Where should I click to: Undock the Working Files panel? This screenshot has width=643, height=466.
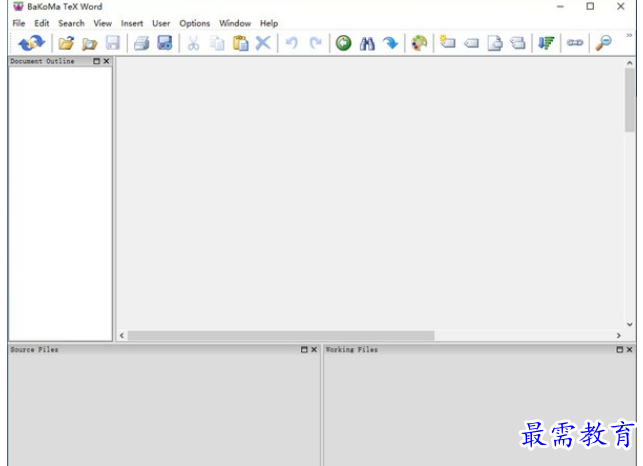pos(620,350)
